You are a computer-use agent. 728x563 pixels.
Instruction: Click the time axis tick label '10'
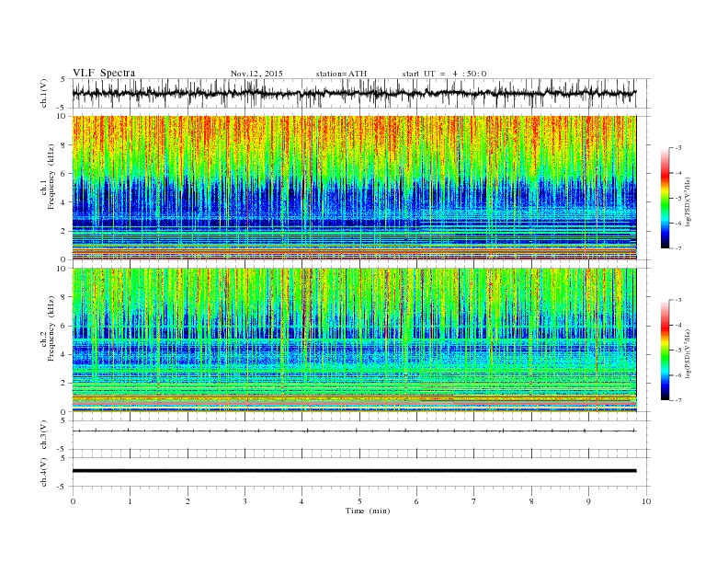[646, 501]
